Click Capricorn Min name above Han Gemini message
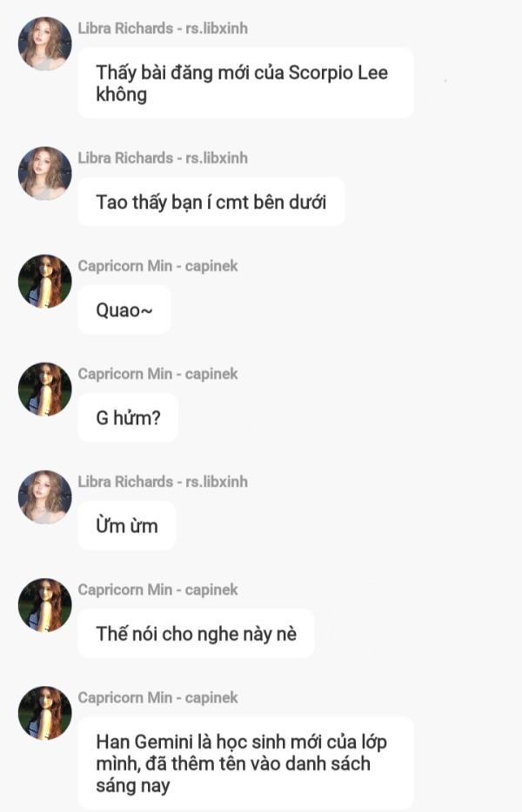 coord(157,697)
